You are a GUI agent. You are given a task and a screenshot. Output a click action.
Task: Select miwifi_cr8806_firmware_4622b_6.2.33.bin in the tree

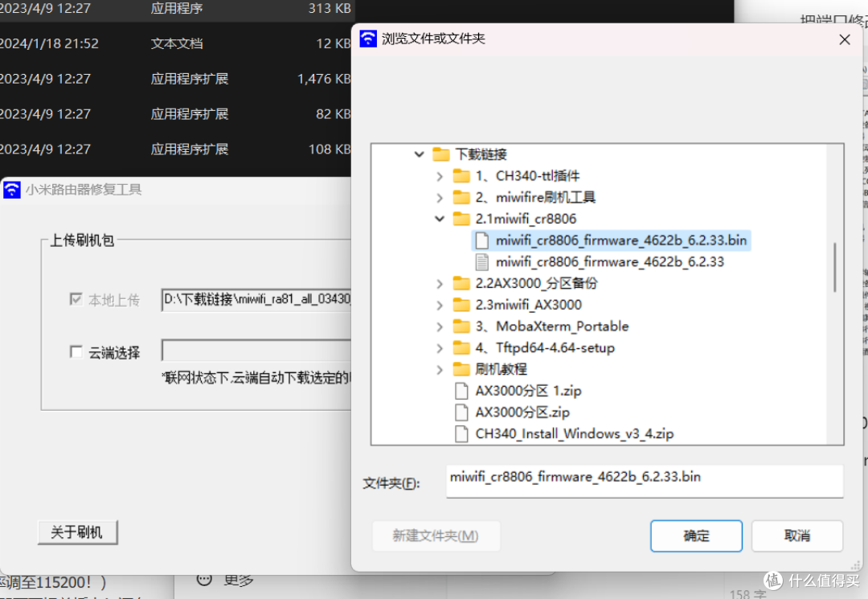click(621, 240)
